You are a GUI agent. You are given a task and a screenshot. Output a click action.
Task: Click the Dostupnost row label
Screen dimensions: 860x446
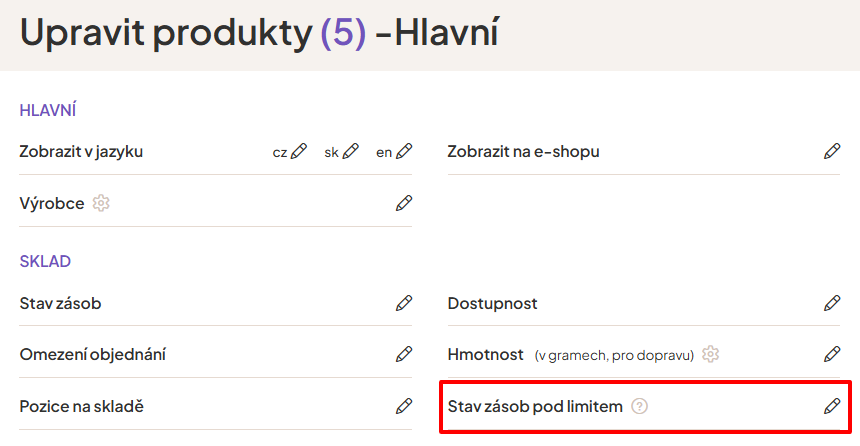coord(493,303)
